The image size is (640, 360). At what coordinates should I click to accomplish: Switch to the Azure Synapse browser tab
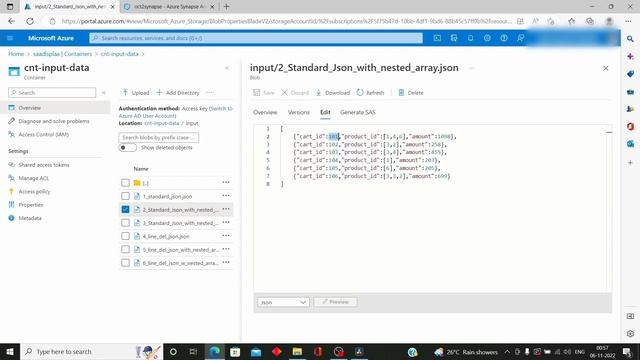pos(168,7)
